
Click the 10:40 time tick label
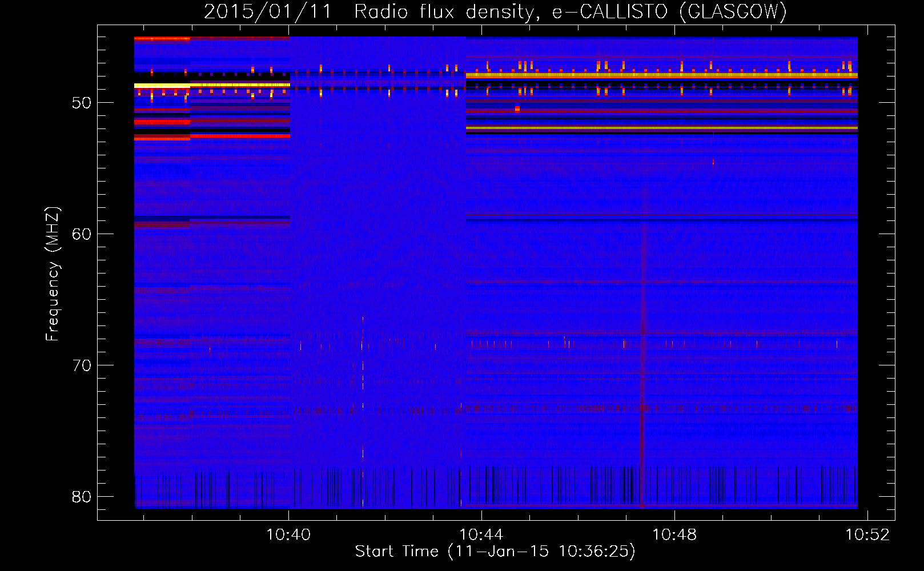tap(288, 534)
